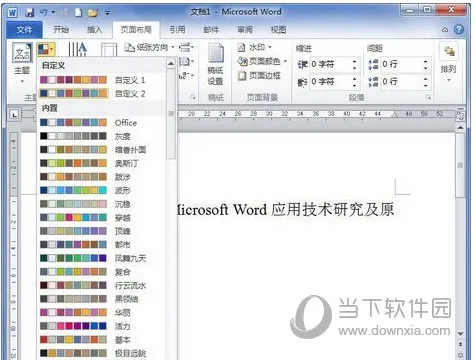The height and width of the screenshot is (360, 475).
Task: Choose the 活力 color scheme
Action: pos(101,326)
